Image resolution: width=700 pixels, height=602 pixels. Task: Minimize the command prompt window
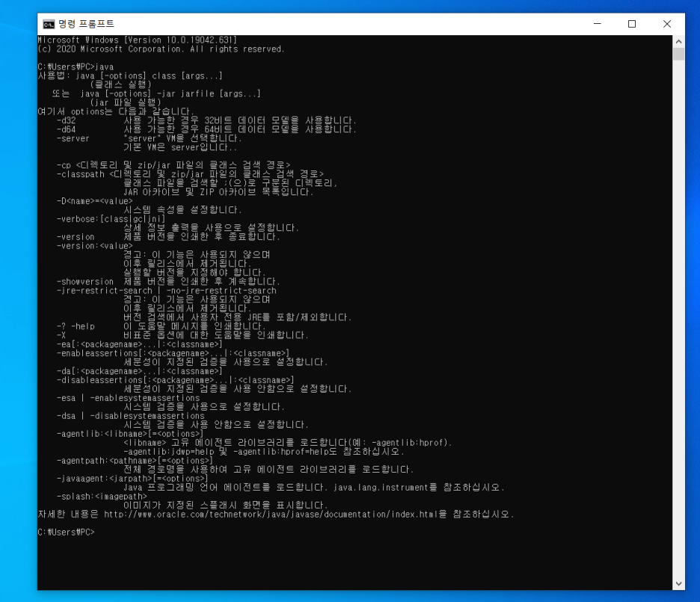pyautogui.click(x=597, y=24)
